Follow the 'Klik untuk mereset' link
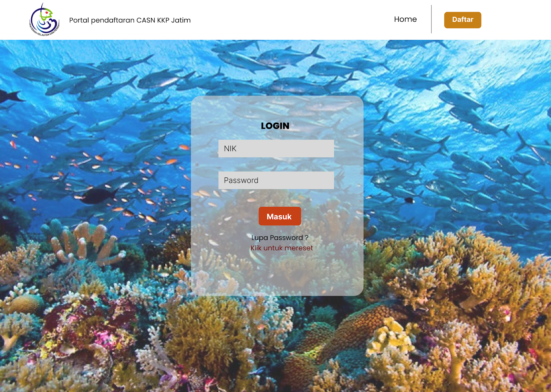This screenshot has width=551, height=392. pos(282,248)
